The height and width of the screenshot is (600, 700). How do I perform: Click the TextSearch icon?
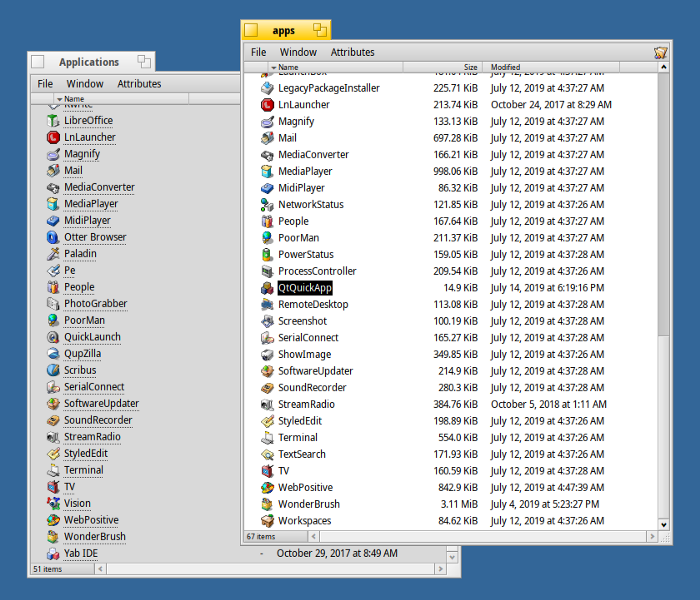click(x=267, y=454)
